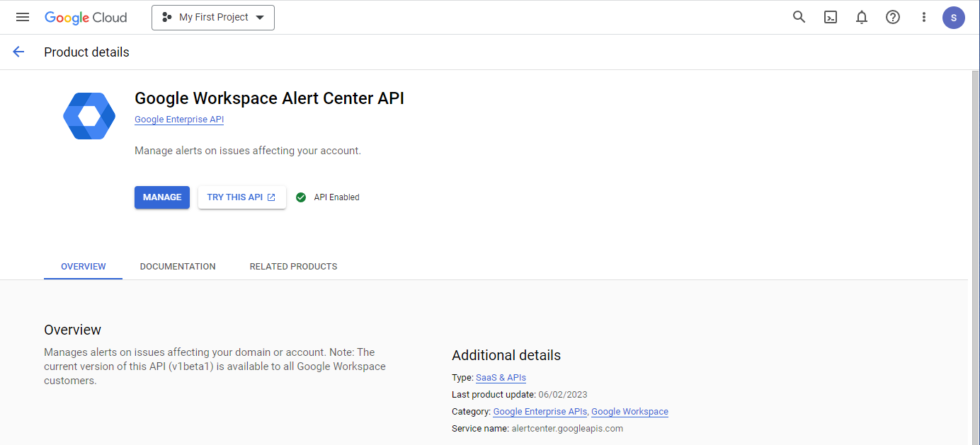Activate Cloud Shell terminal icon
The height and width of the screenshot is (445, 980).
tap(830, 18)
